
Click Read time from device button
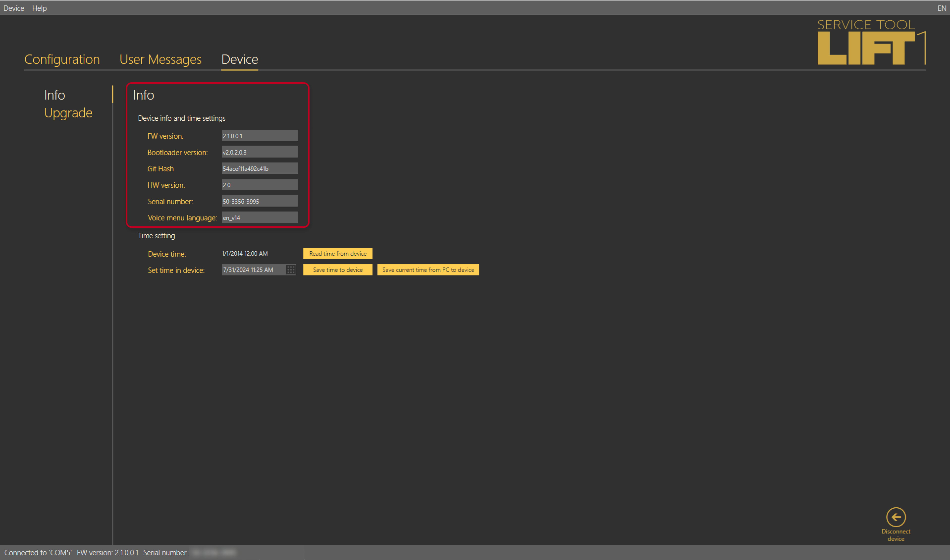(x=338, y=253)
